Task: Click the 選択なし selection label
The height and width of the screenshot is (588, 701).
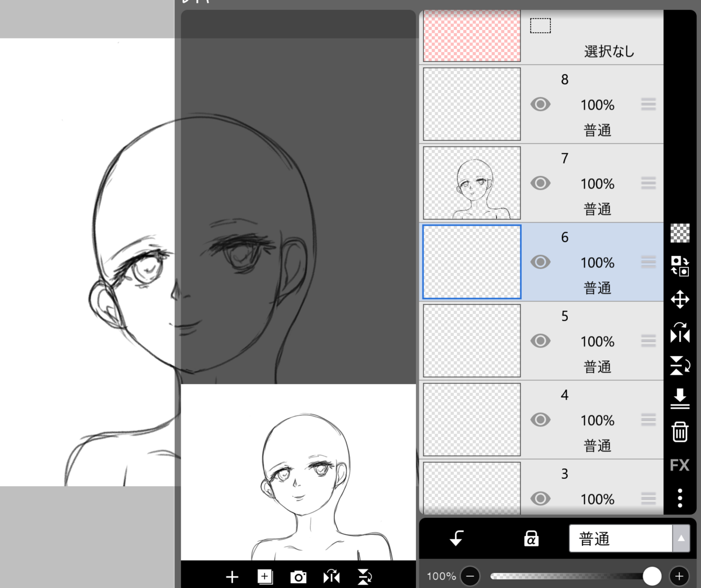Action: pyautogui.click(x=609, y=51)
